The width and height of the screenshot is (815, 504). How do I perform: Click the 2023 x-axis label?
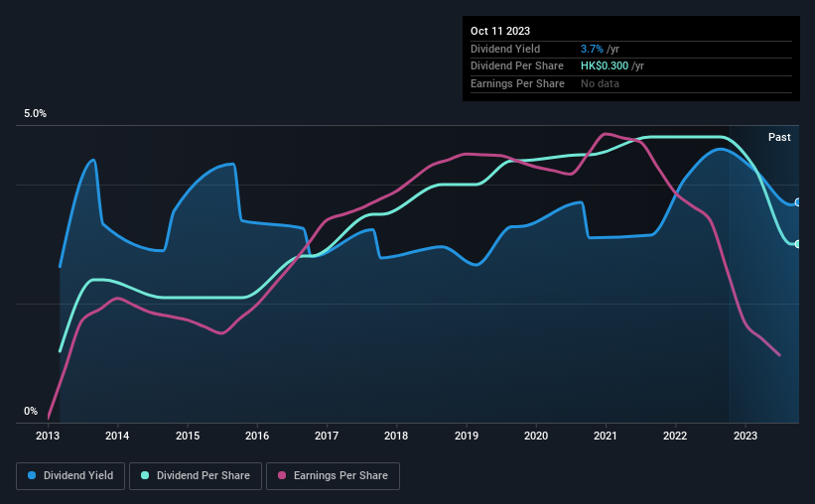(x=746, y=436)
